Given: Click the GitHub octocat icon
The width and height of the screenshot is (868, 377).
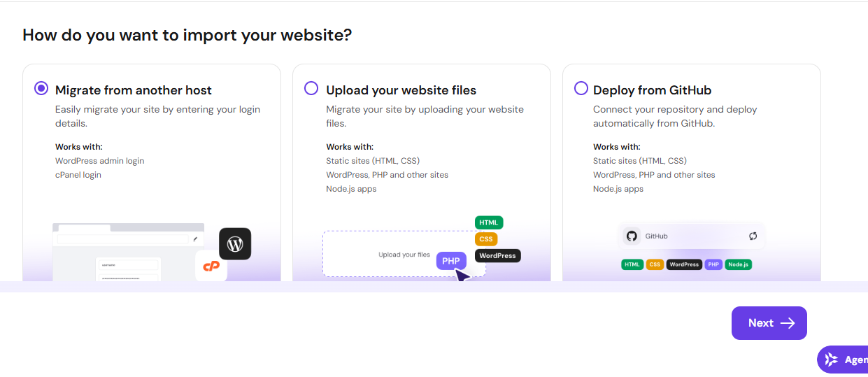Looking at the screenshot, I should tap(632, 236).
